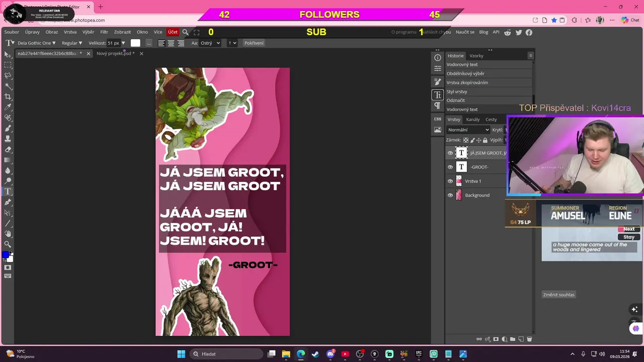Open the Regular font style dropdown
This screenshot has height=362, width=644.
pyautogui.click(x=72, y=43)
